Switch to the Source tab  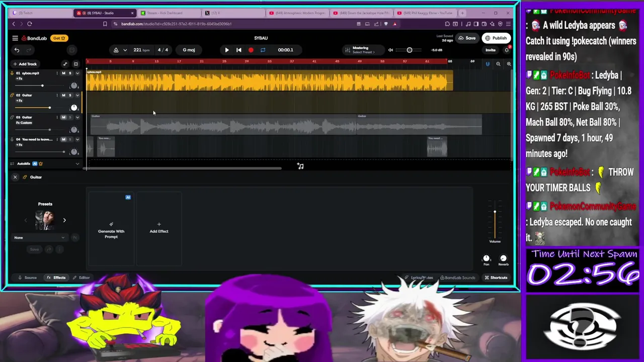click(x=27, y=278)
